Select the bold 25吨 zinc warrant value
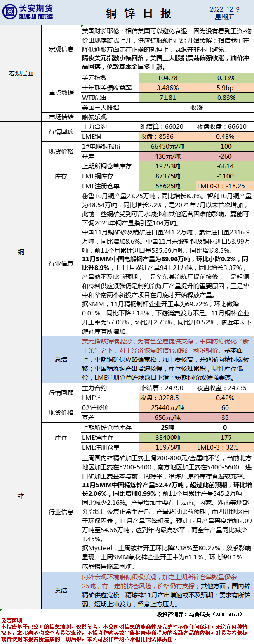This screenshot has height=644, width=254. (x=167, y=428)
